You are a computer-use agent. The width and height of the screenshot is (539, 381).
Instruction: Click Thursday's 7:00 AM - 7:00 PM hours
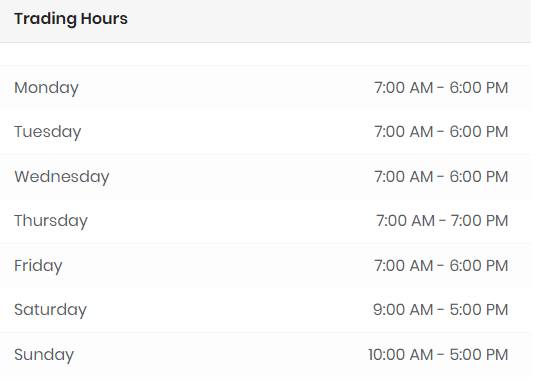point(442,220)
